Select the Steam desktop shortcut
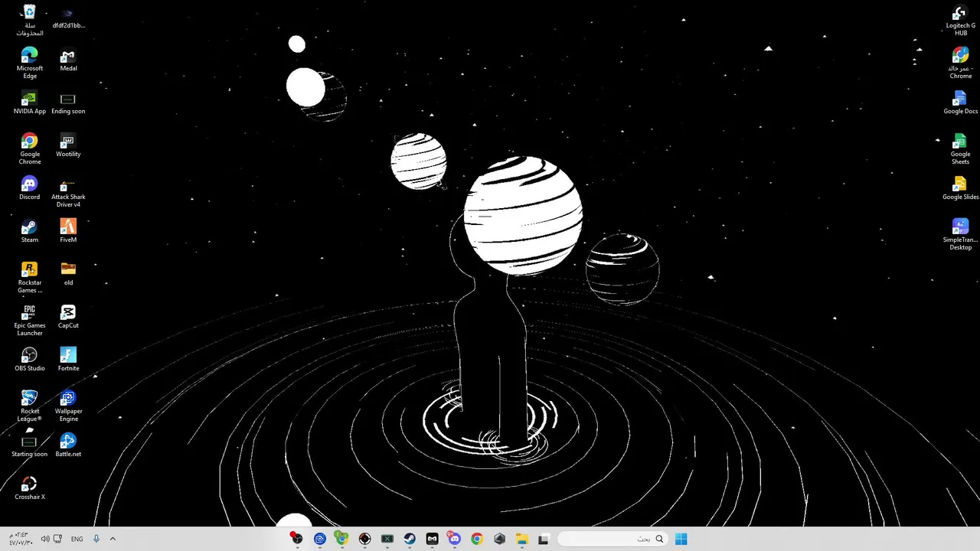980x551 pixels. pos(29,232)
